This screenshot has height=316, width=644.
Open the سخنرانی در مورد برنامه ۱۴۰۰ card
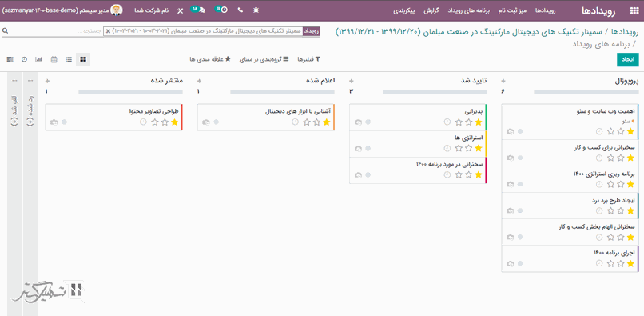click(x=418, y=170)
